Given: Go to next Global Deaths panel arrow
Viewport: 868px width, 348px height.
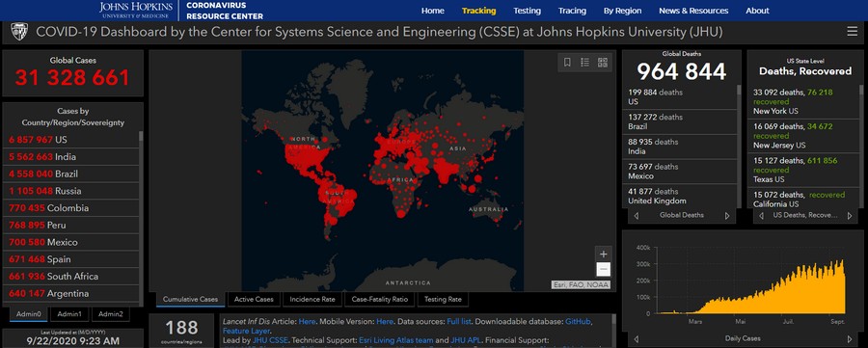Looking at the screenshot, I should (727, 215).
